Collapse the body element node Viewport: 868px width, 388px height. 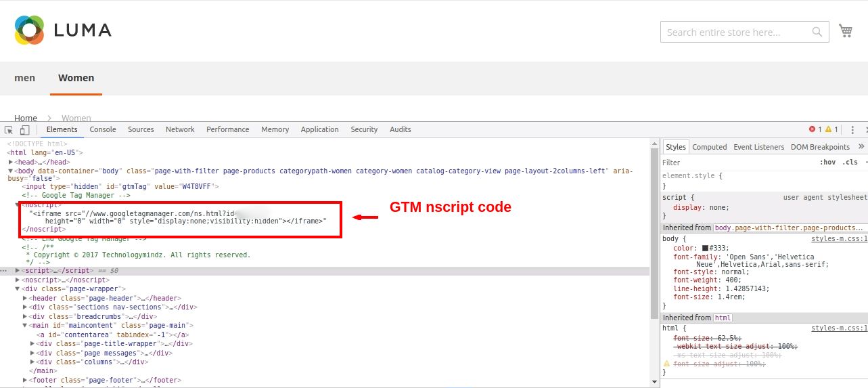[10, 171]
